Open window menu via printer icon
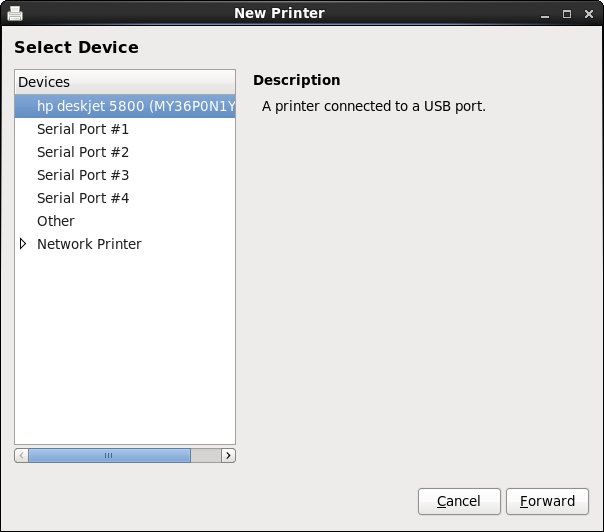The height and width of the screenshot is (532, 604). (15, 14)
